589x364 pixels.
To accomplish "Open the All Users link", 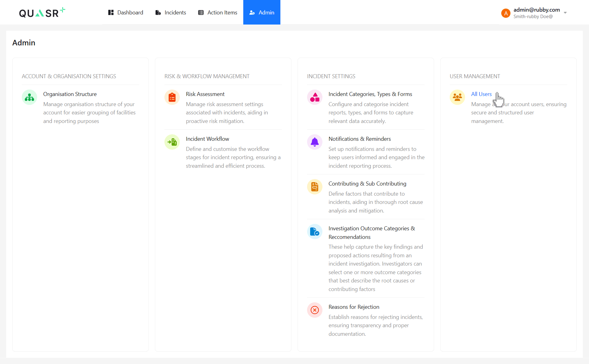I will [481, 94].
